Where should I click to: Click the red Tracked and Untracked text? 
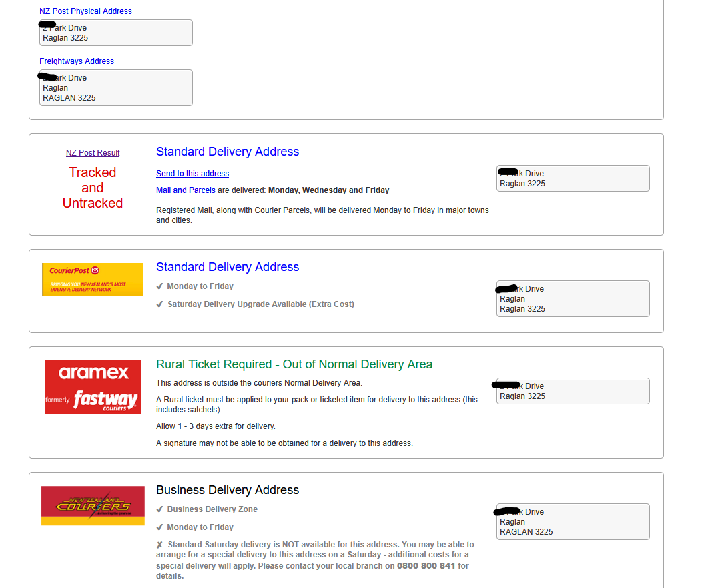tap(93, 188)
